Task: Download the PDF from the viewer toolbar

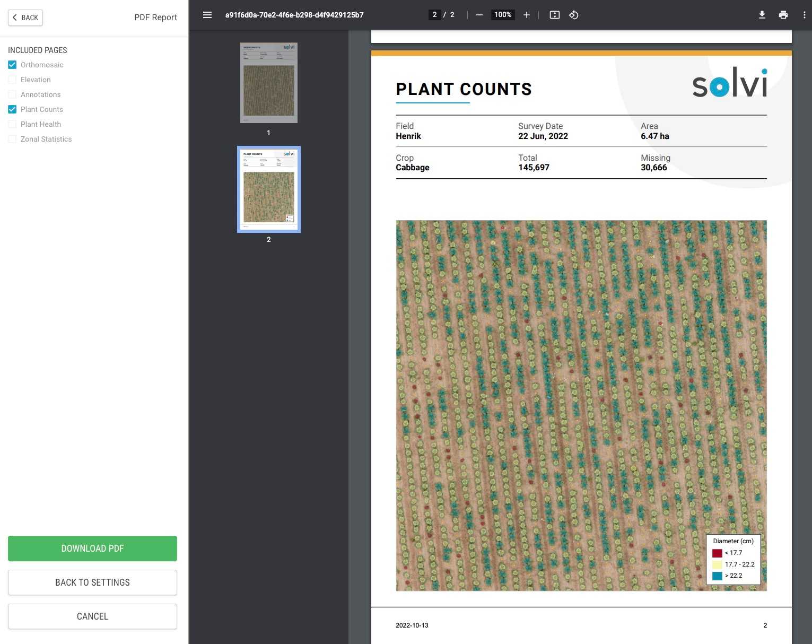Action: [762, 15]
